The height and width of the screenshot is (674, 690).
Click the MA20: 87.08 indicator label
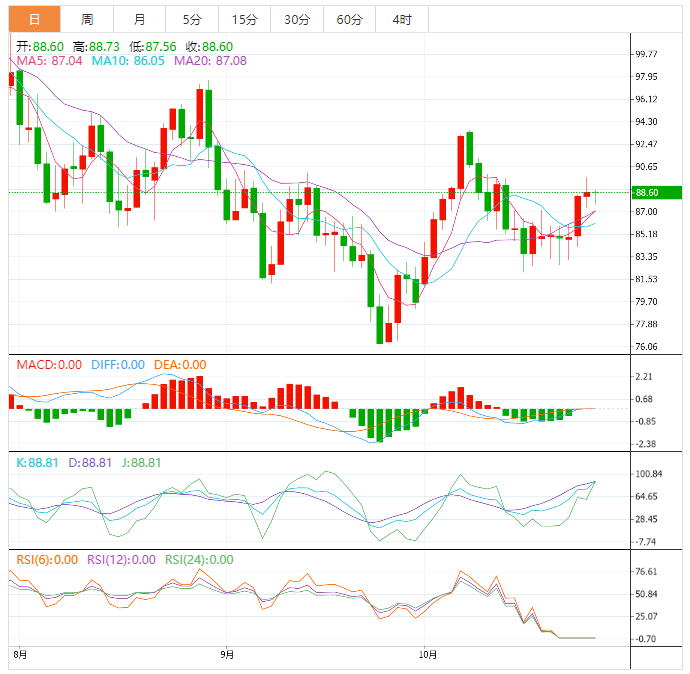click(210, 61)
